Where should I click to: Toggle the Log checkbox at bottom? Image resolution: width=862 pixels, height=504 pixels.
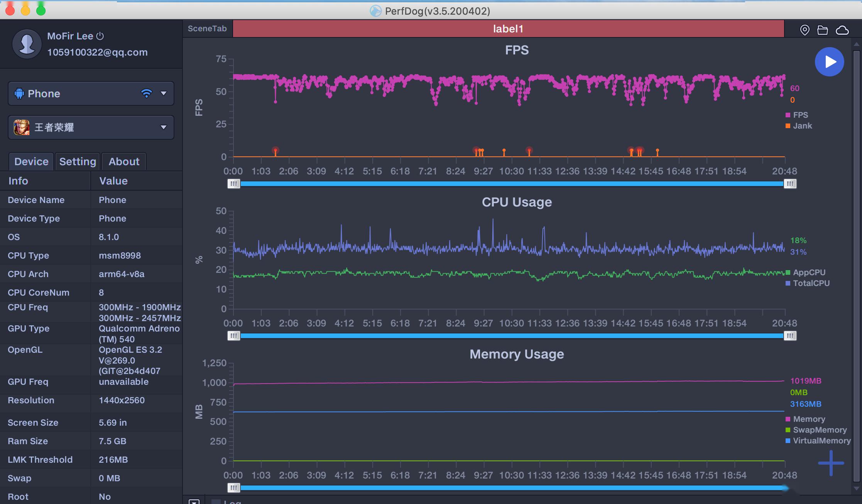pos(216,502)
